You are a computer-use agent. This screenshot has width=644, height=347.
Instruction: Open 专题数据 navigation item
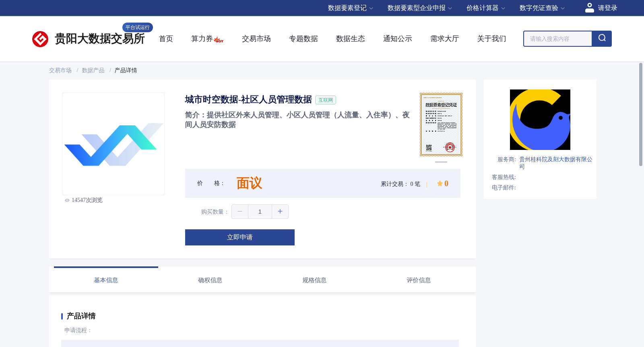[303, 39]
